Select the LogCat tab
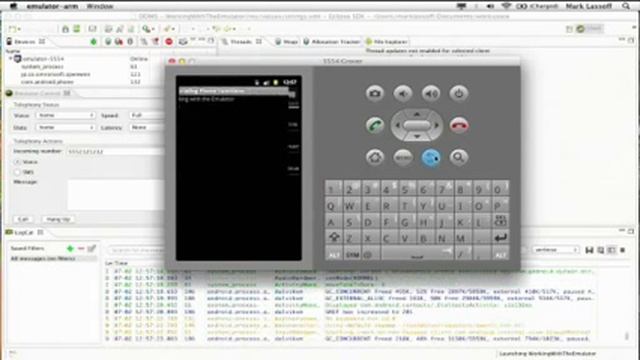The width and height of the screenshot is (640, 360). (24, 232)
